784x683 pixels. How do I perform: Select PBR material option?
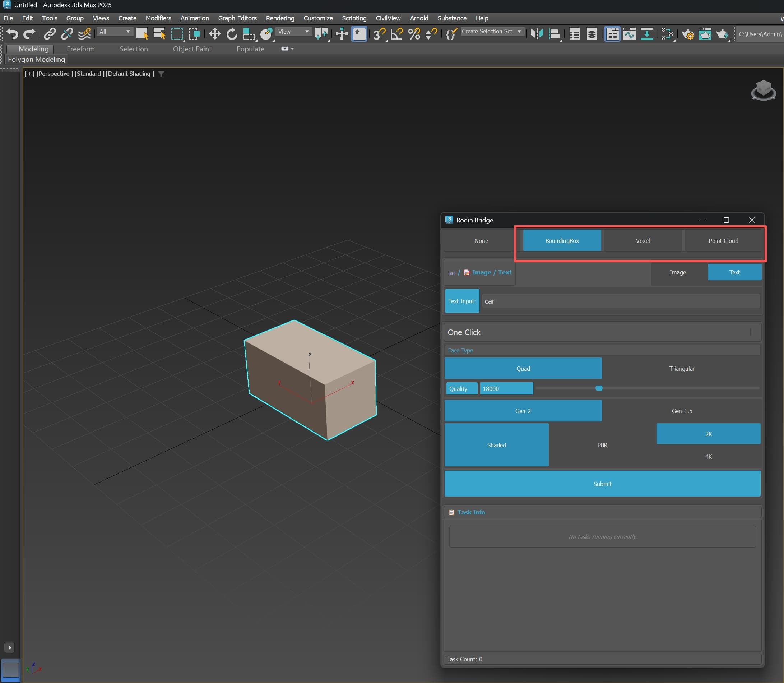tap(602, 445)
